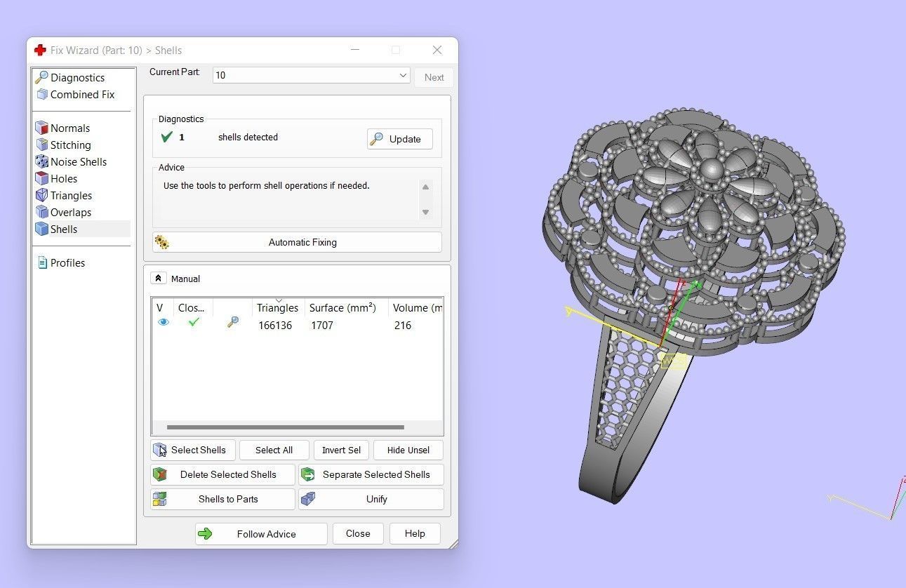Activate Select Shells tool

pos(193,450)
